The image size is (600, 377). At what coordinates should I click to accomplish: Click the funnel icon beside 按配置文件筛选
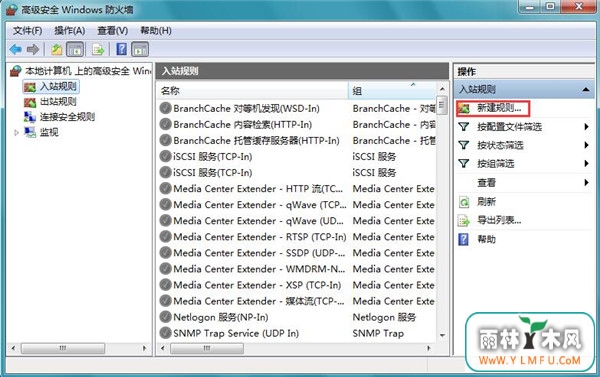464,127
